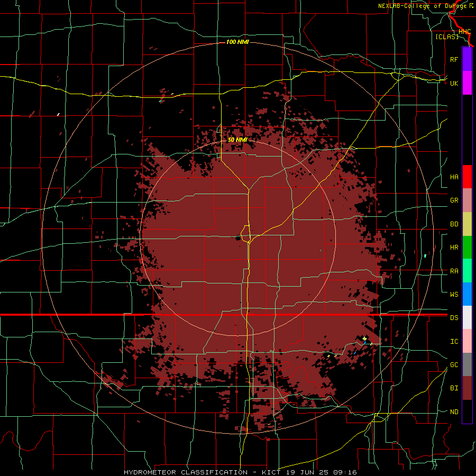Viewport: 476px width, 476px height.
Task: Select the GC gray legend swatch
Action: coord(467,364)
